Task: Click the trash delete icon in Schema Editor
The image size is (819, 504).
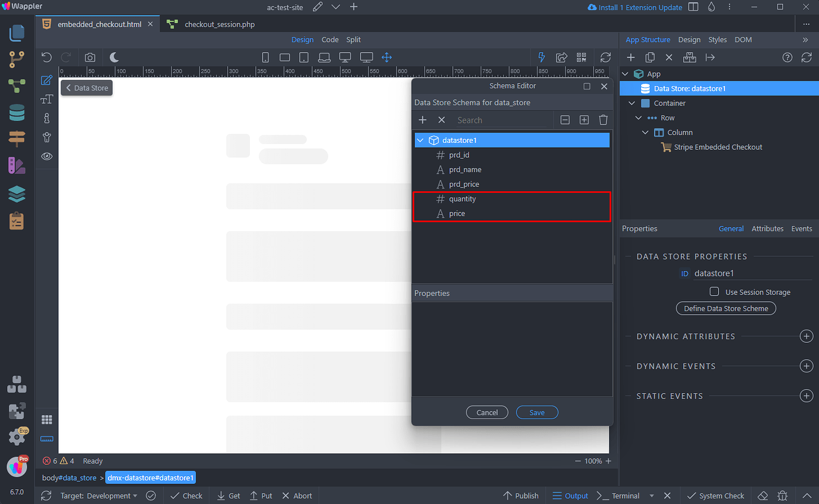Action: click(603, 119)
